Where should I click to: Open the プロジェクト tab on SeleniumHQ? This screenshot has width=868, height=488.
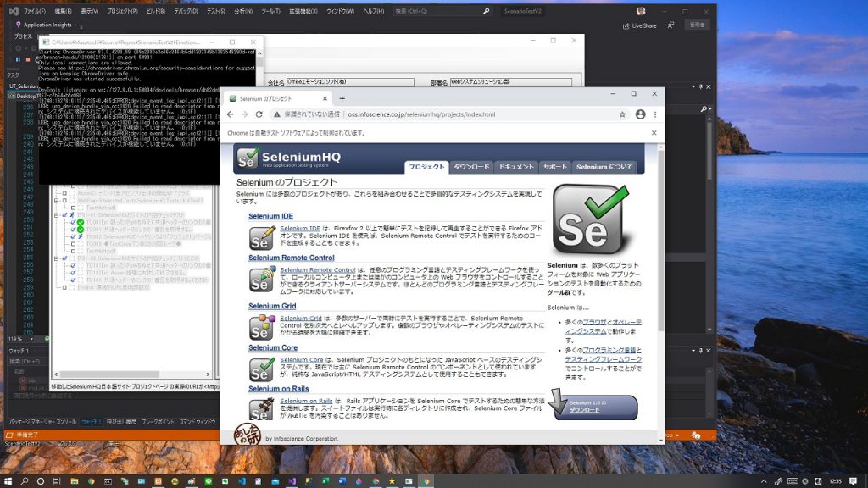[426, 167]
